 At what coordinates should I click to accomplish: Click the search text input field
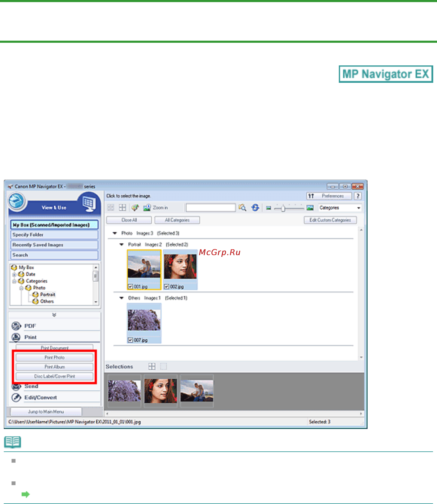(211, 208)
